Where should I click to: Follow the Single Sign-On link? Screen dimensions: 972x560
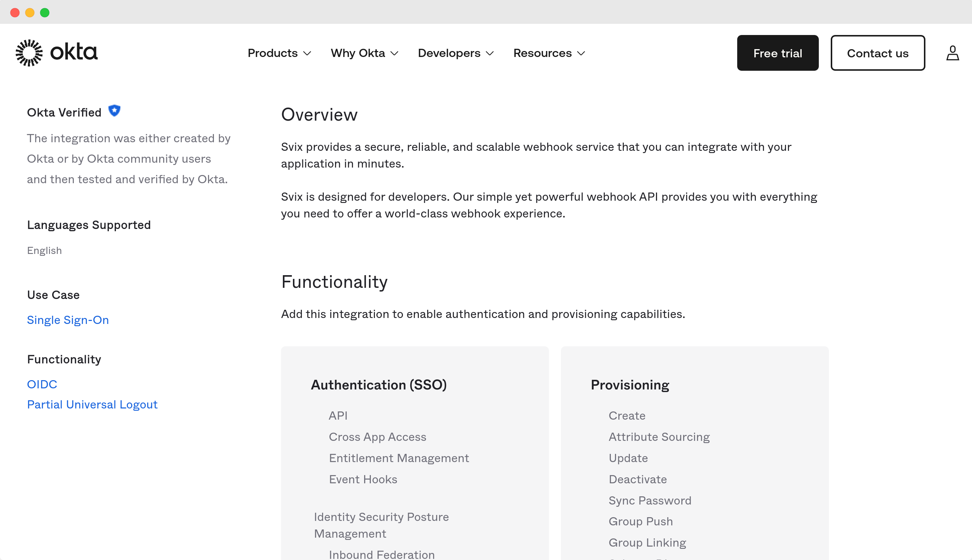(x=68, y=320)
